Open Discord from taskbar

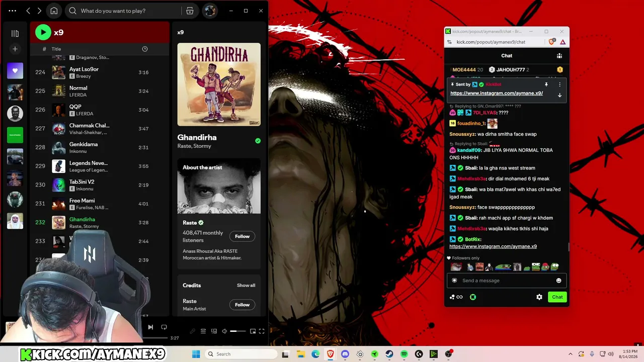click(x=345, y=354)
